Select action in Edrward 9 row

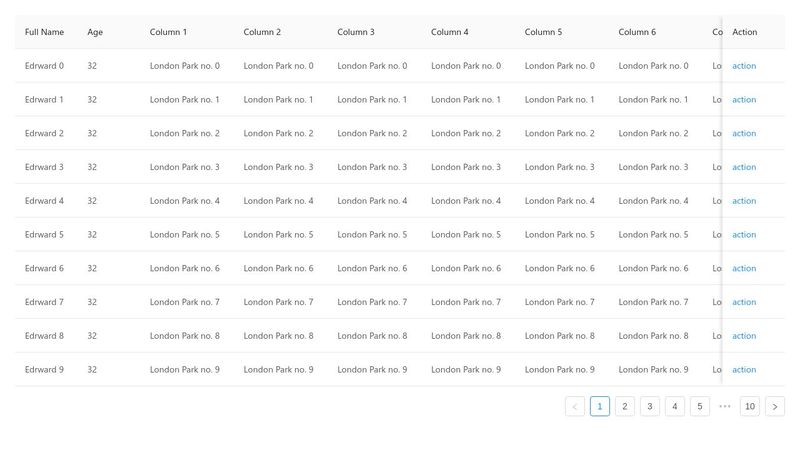(744, 370)
